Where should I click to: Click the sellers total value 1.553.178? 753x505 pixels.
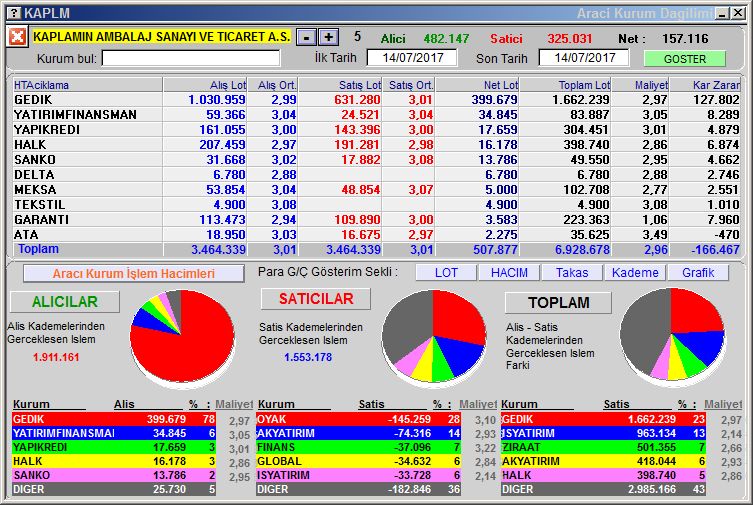coord(308,357)
